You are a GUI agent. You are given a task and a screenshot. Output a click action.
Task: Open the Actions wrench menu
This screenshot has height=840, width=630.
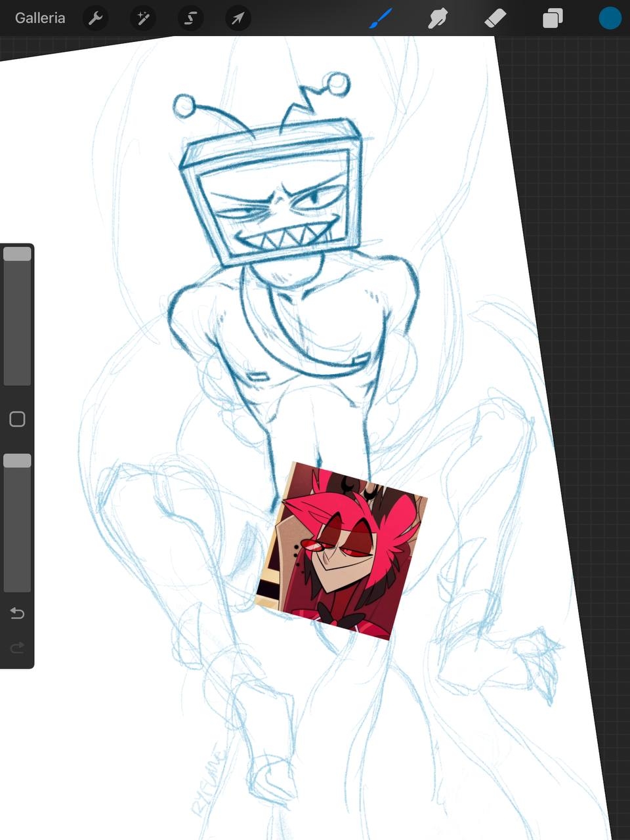(x=96, y=18)
